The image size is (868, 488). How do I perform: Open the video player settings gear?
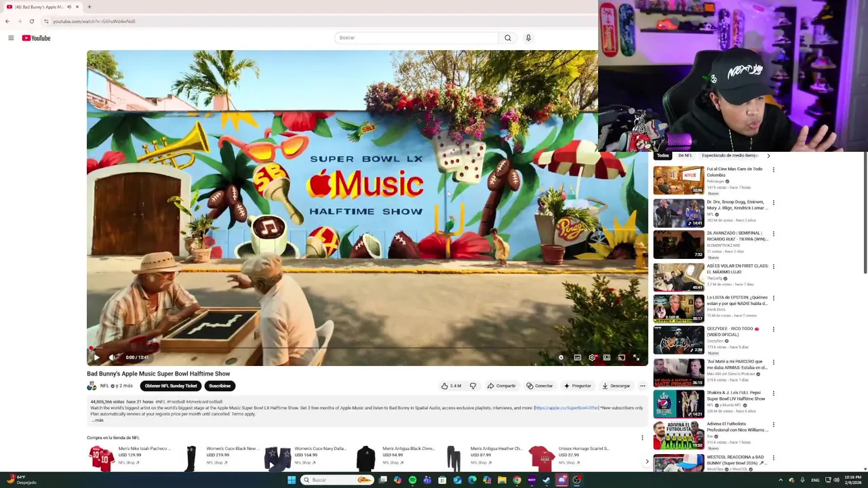tap(592, 357)
